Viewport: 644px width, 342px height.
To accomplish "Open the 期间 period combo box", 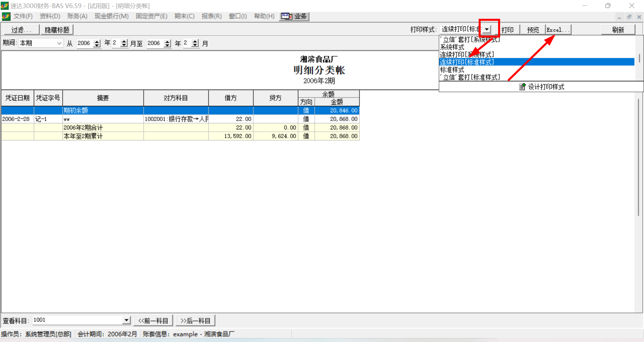I will pyautogui.click(x=59, y=43).
